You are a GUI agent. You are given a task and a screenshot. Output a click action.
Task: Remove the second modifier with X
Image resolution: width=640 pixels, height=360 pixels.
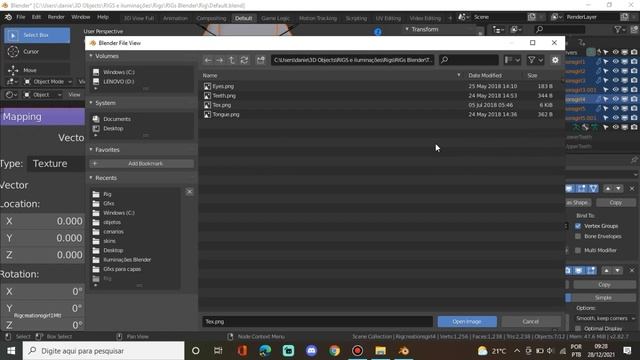coord(632,271)
